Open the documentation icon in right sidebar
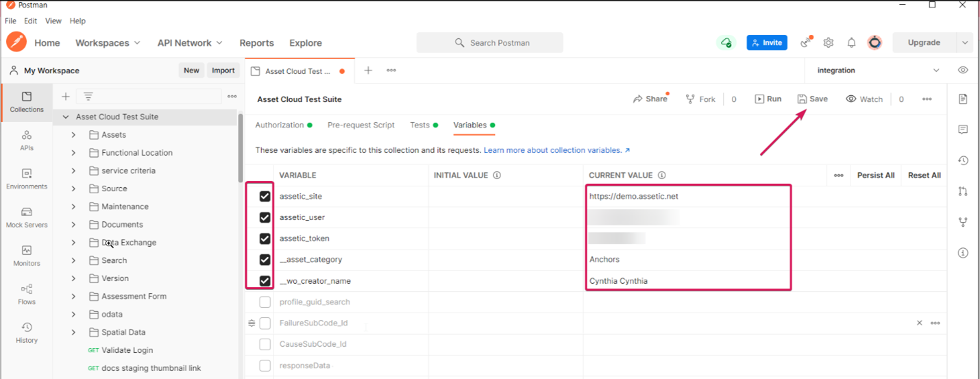 [x=963, y=99]
